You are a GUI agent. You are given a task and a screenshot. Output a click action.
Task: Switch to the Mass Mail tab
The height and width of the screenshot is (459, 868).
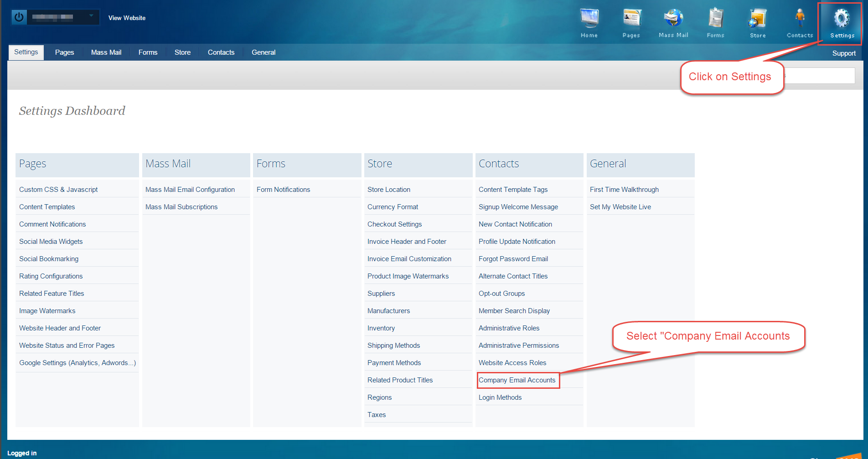[x=106, y=52]
